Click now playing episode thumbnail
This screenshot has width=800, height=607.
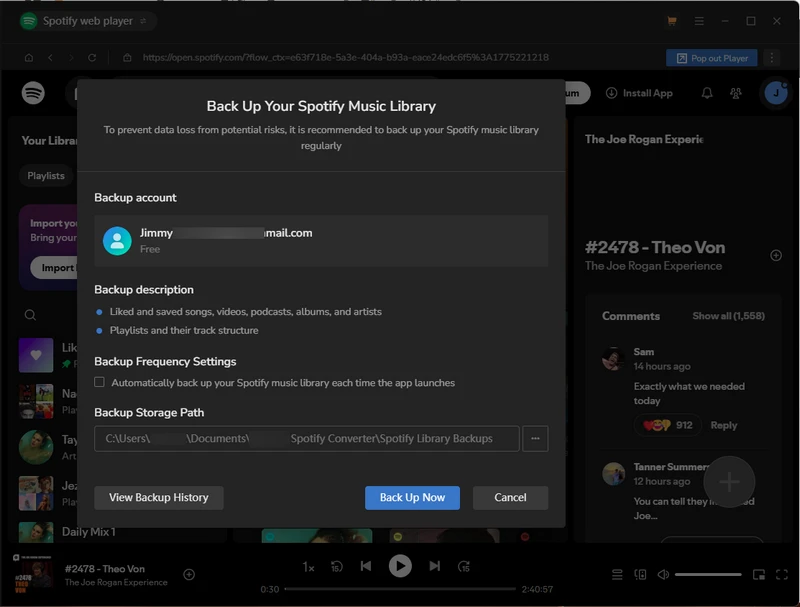33,574
